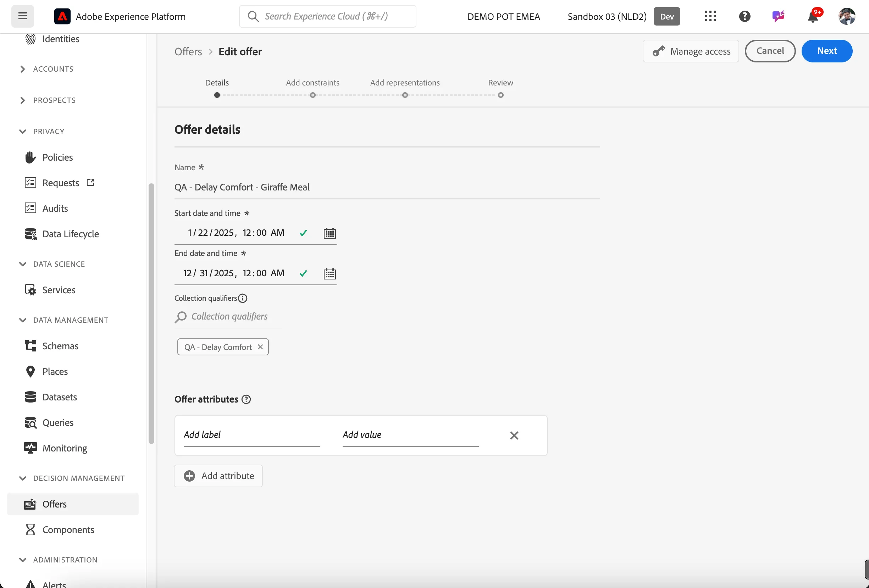The image size is (869, 588).
Task: Click the Next button
Action: 827,51
